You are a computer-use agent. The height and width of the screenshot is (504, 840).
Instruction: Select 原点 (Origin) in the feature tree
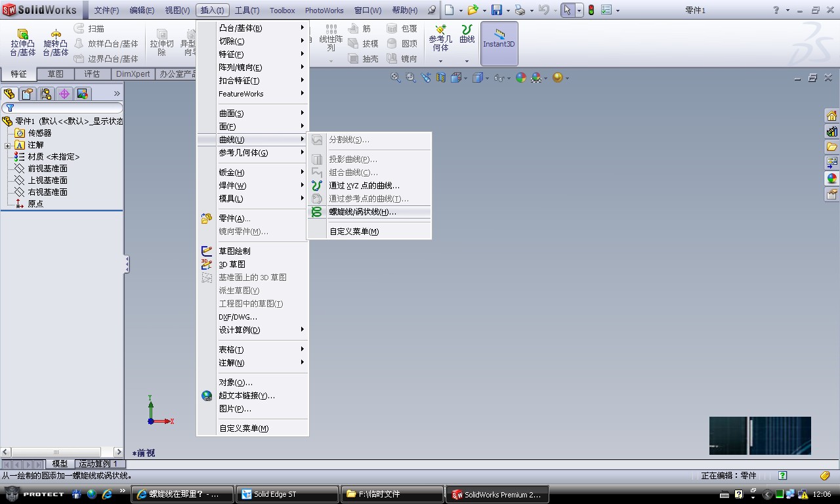point(35,204)
